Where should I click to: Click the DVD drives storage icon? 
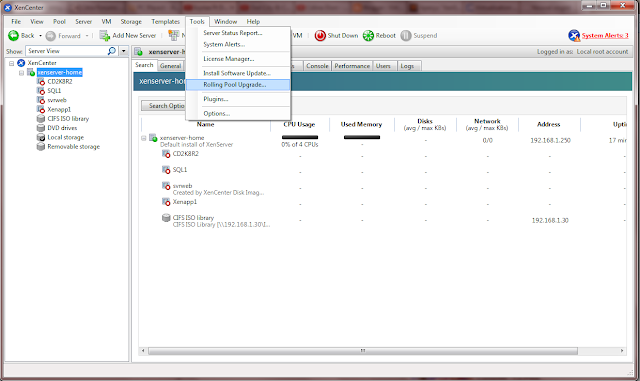(41, 128)
